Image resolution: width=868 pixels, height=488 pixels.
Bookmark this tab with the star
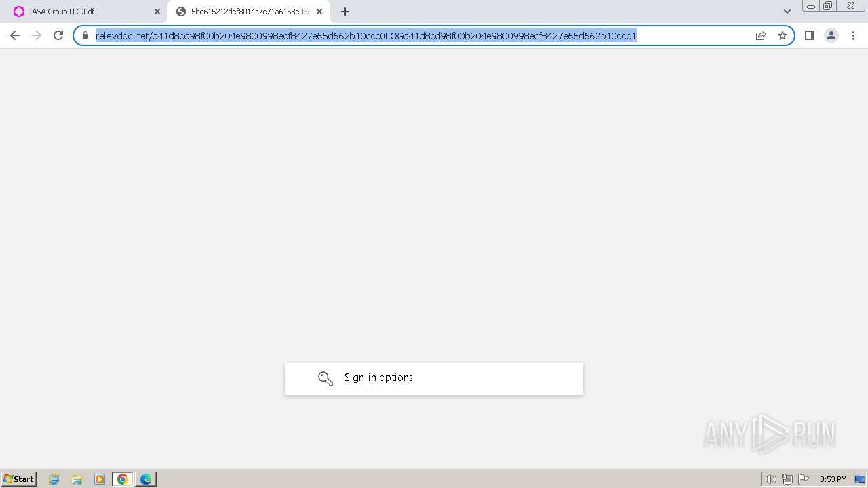click(x=783, y=35)
